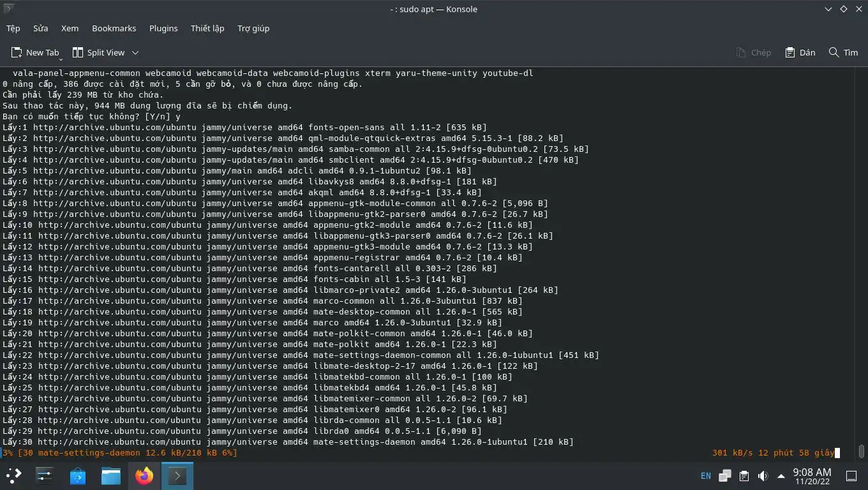This screenshot has width=868, height=490.
Task: Click the line Lấy:19 marco amd64
Action: [252, 322]
